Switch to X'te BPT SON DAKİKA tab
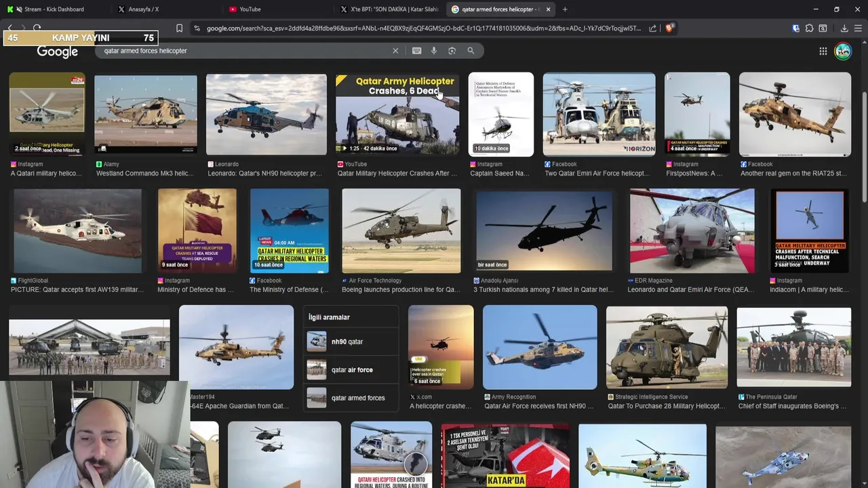This screenshot has height=488, width=868. 390,9
